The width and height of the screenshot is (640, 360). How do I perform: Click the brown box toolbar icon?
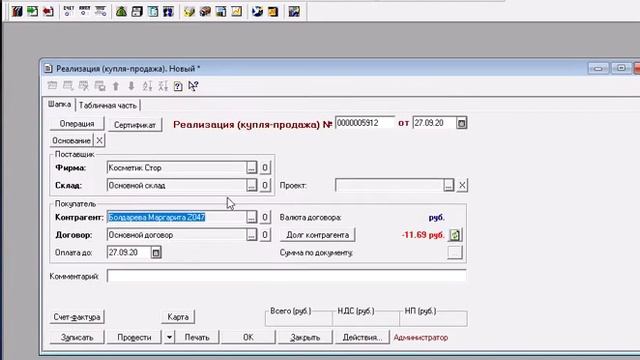pos(205,11)
